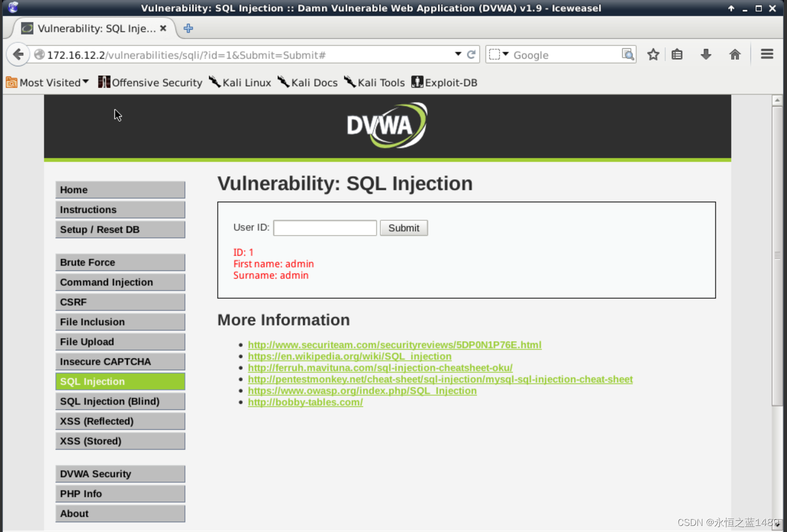Open the XSS (Stored) page
Viewport: 787px width, 532px height.
(120, 441)
